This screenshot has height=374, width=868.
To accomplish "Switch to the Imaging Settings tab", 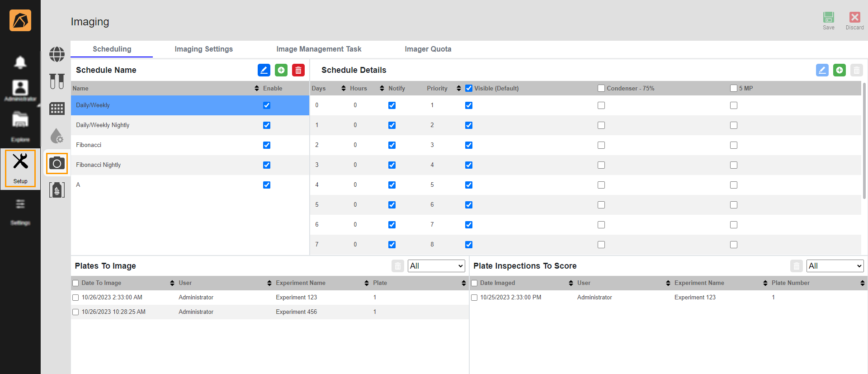I will tap(203, 49).
